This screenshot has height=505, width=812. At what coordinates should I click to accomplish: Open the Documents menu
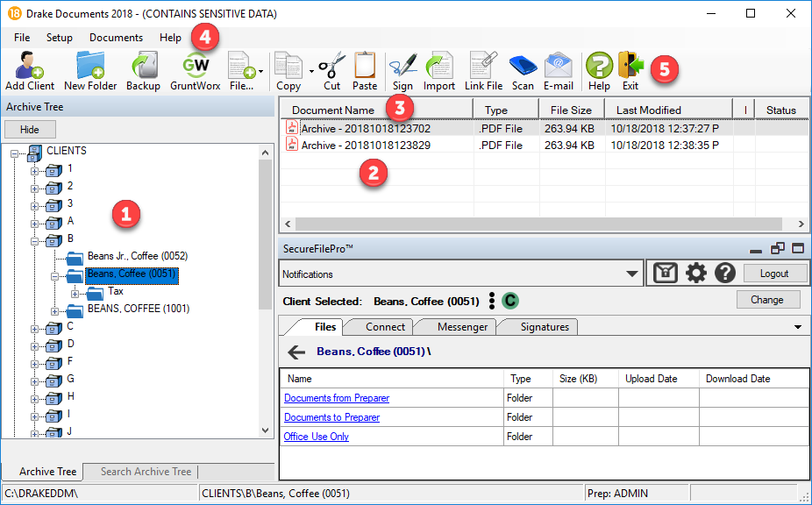click(116, 38)
